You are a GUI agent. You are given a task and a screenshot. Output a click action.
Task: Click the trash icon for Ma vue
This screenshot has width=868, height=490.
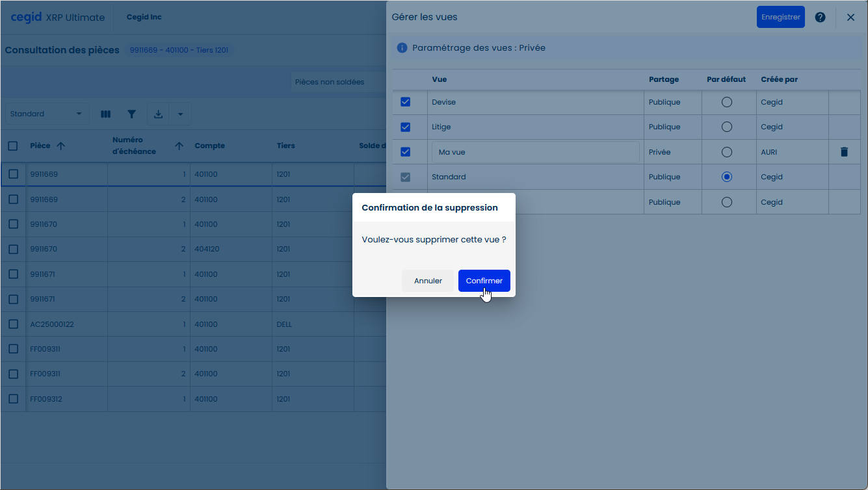coord(844,152)
